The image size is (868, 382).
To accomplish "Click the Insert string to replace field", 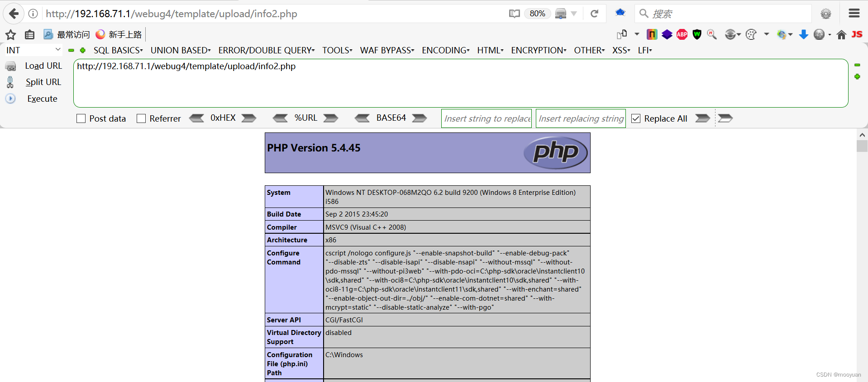I will pyautogui.click(x=486, y=118).
